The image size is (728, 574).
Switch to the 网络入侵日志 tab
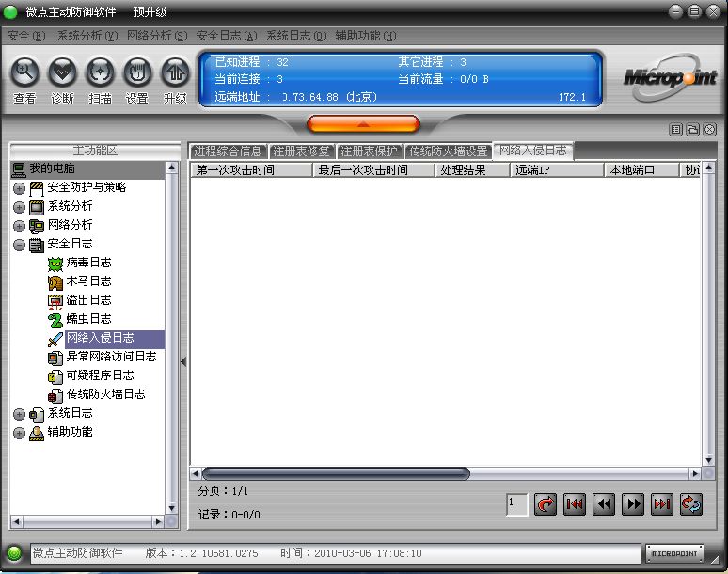(533, 151)
